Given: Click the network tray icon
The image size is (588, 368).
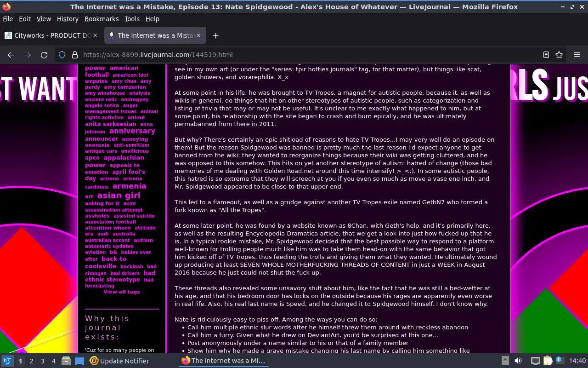Looking at the screenshot, I should click(x=535, y=361).
